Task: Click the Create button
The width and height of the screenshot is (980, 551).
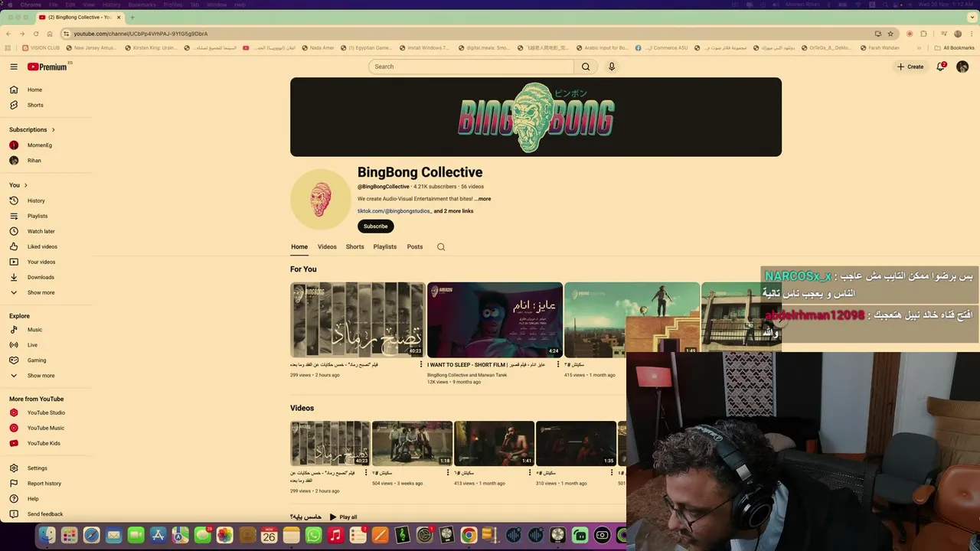Action: (910, 67)
